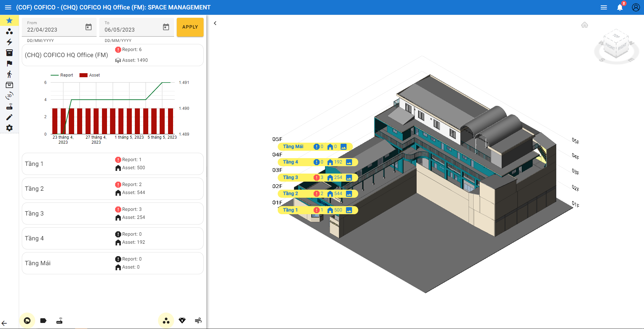Screen dimensions: 644x329
Task: Click the home view icon above the view cube
Action: point(585,25)
